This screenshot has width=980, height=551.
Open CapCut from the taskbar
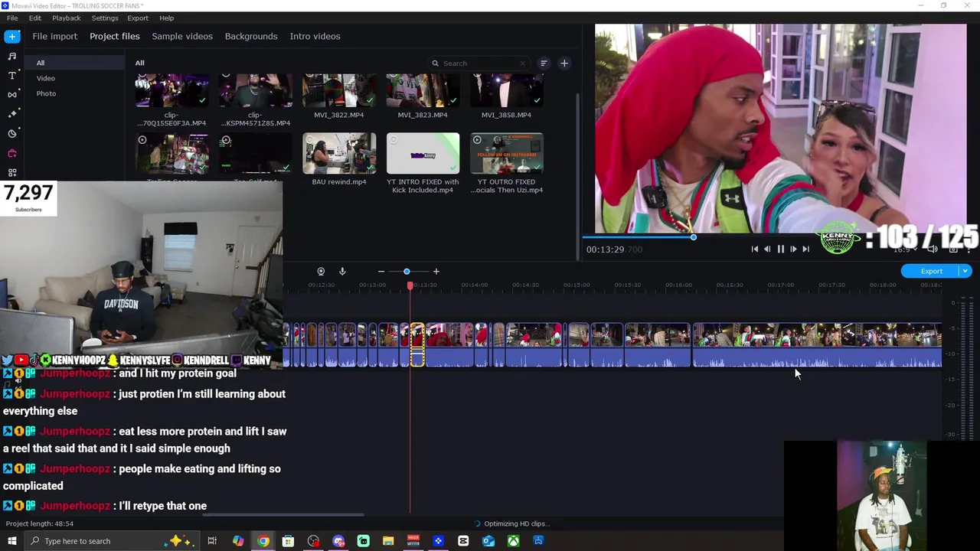(463, 541)
